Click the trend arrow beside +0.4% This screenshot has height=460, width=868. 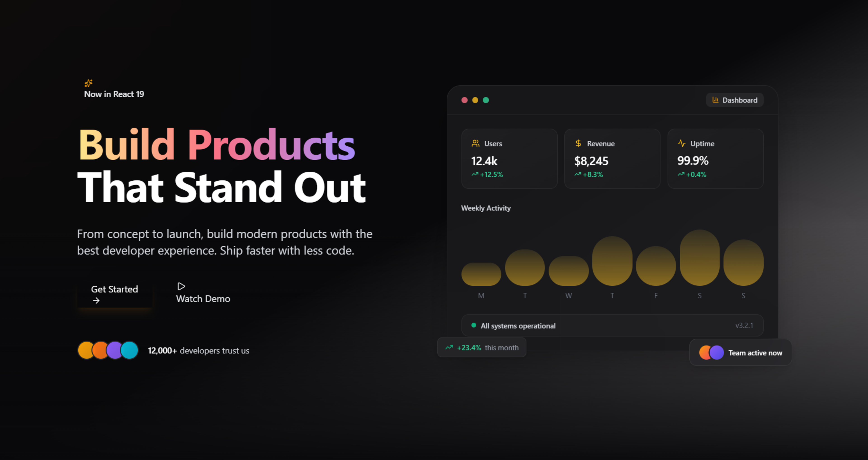point(681,174)
